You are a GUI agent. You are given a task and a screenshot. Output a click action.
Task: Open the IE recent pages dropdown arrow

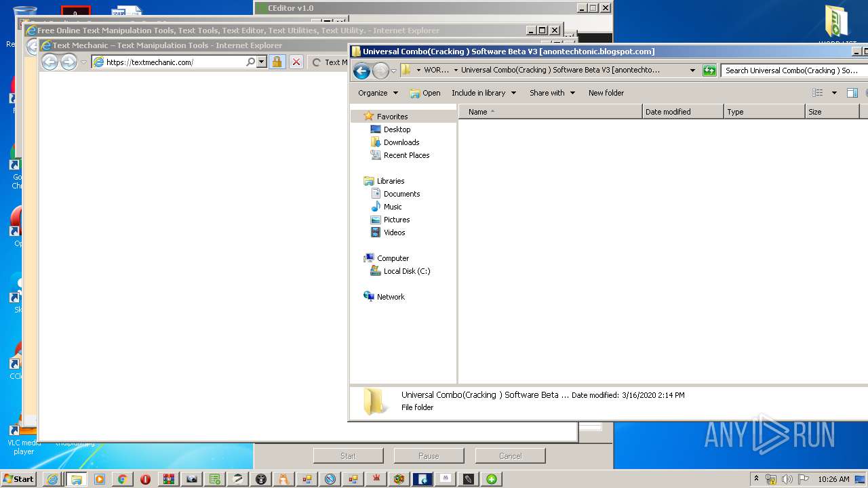tap(84, 62)
